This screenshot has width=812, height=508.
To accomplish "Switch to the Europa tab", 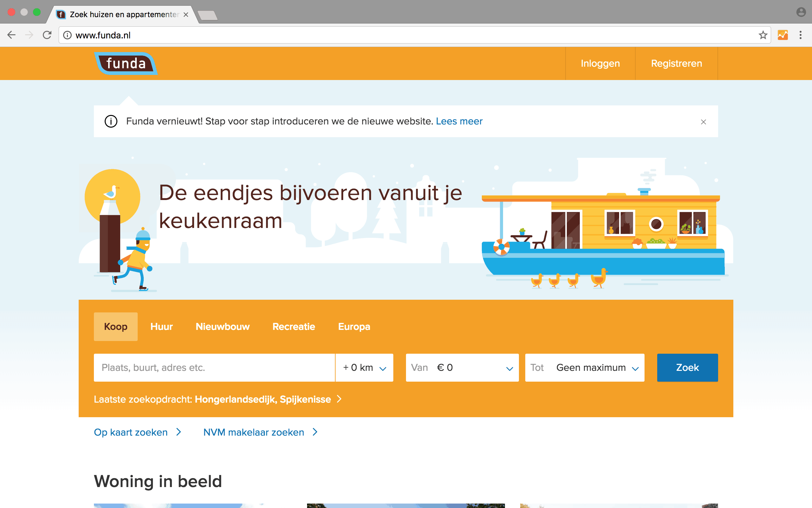I will (x=354, y=327).
